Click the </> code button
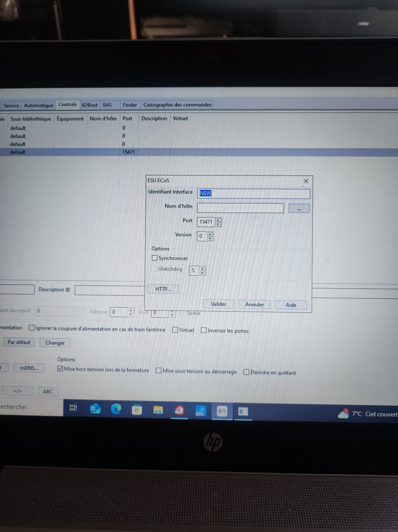 coord(17,391)
